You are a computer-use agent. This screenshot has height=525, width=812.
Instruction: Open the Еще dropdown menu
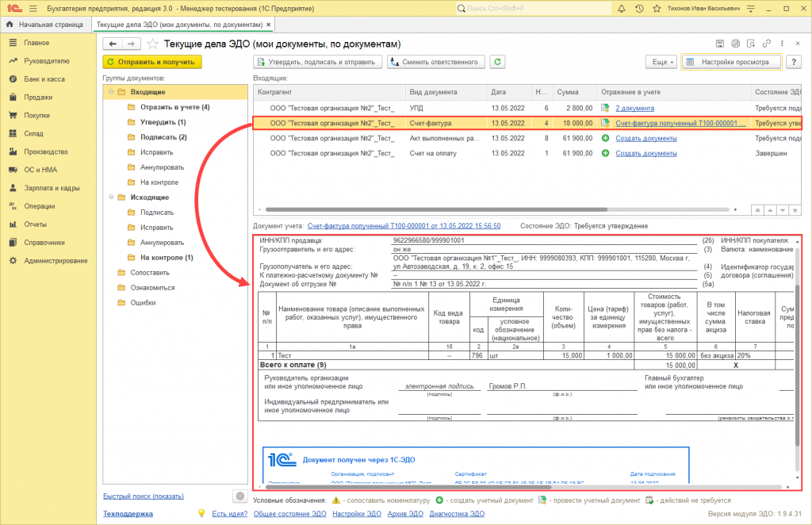pyautogui.click(x=661, y=61)
